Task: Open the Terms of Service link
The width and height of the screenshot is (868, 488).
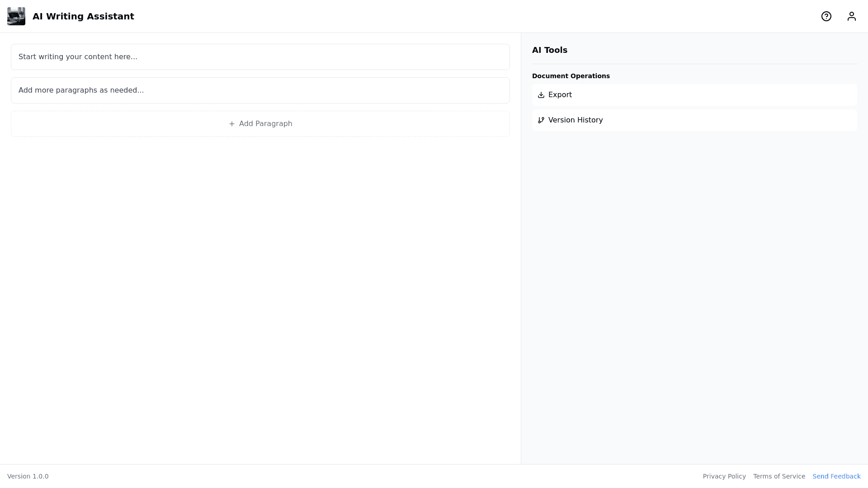Action: (779, 476)
